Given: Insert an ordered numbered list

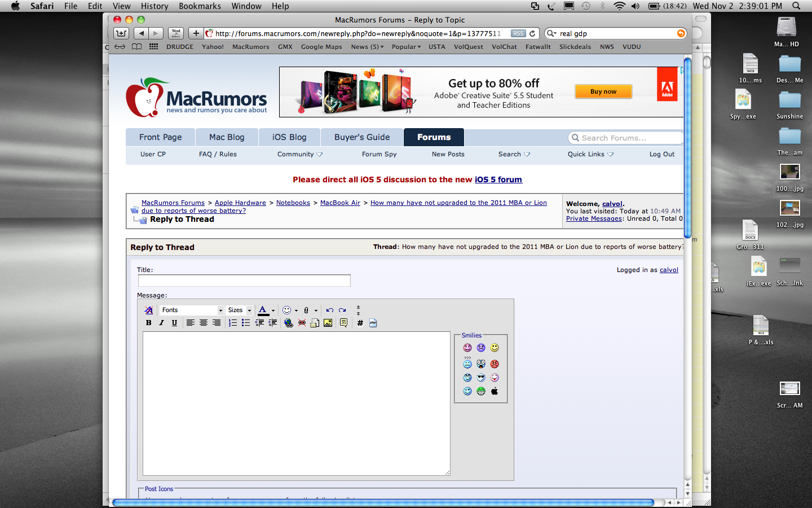Looking at the screenshot, I should (x=233, y=323).
